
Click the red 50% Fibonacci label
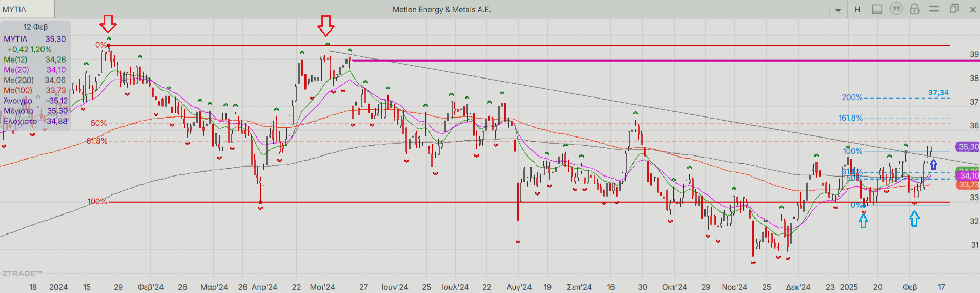99,123
